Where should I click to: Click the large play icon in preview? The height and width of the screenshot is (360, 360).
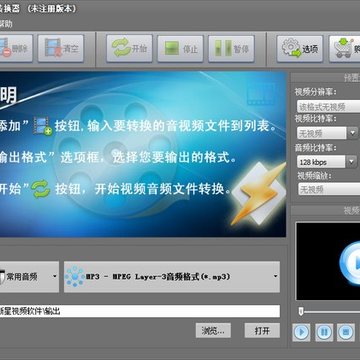(x=350, y=262)
